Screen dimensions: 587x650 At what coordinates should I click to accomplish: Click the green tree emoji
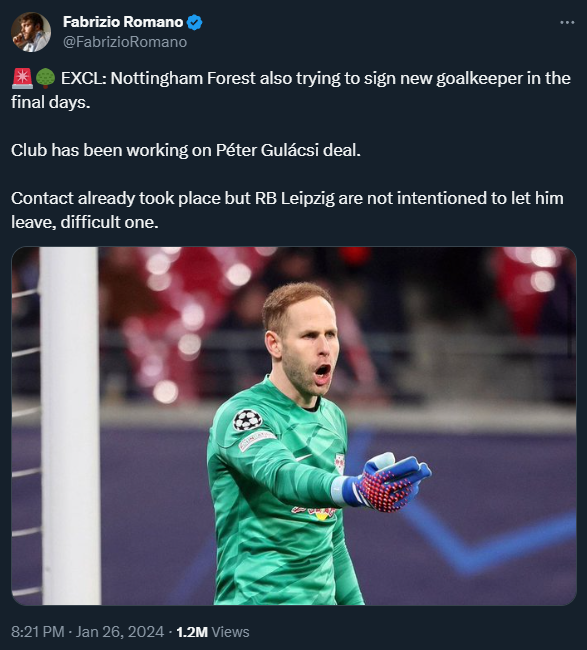(45, 78)
